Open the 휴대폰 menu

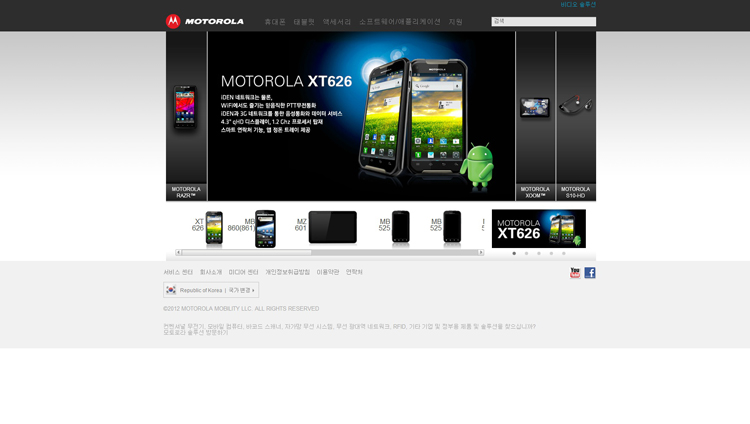pyautogui.click(x=275, y=22)
